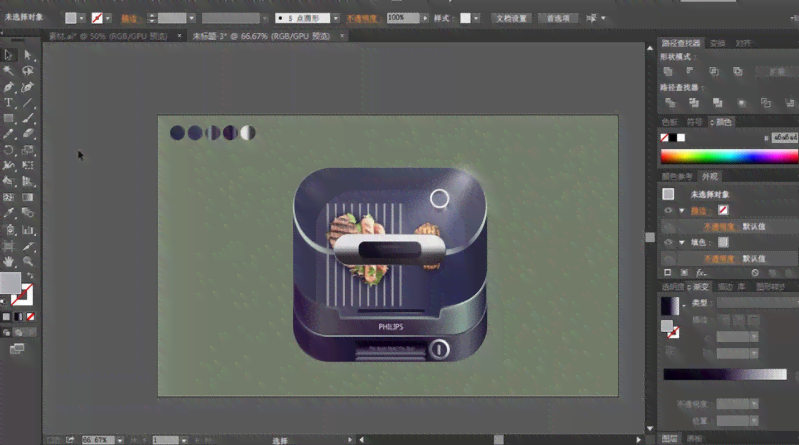The width and height of the screenshot is (799, 445).
Task: Click the Unite shape mode icon in Pathfinder
Action: 668,71
